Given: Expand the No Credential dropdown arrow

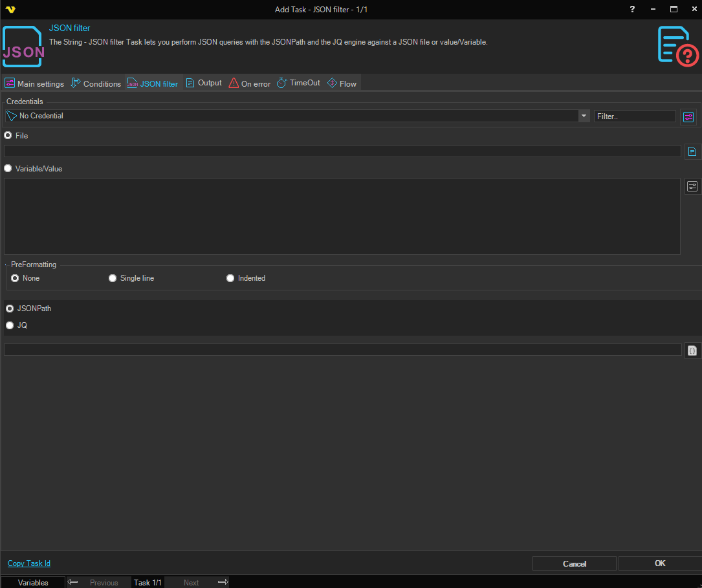Looking at the screenshot, I should tap(584, 116).
